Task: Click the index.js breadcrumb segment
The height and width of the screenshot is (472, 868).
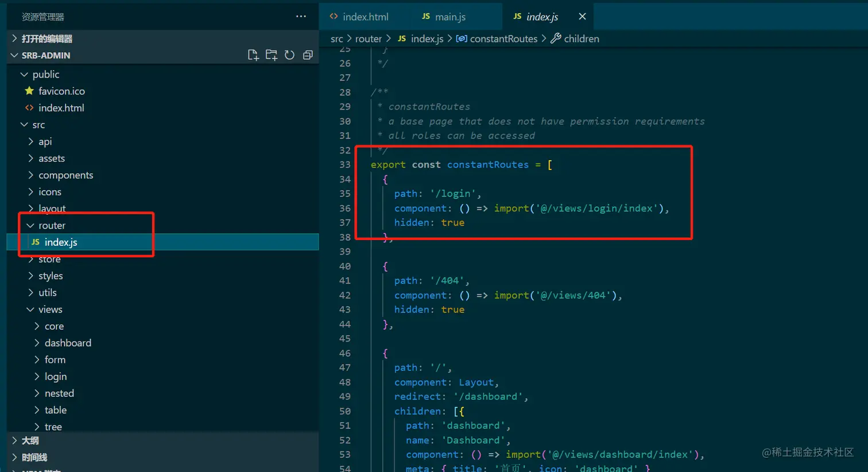Action: click(420, 38)
